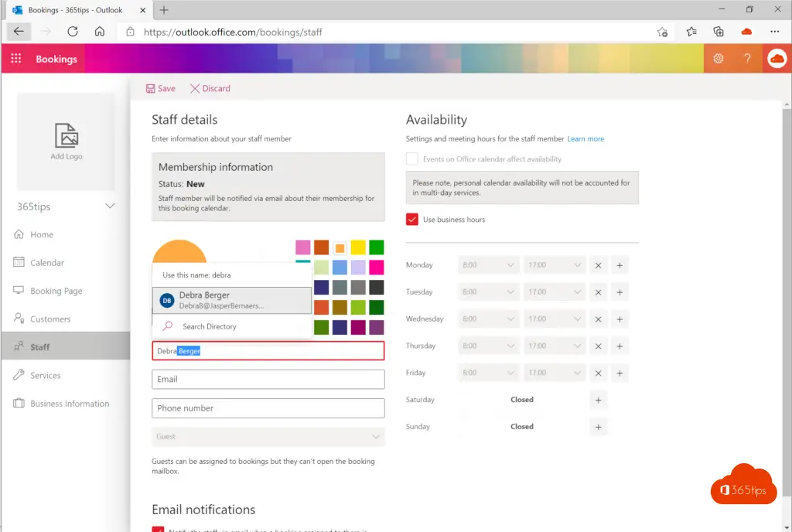The image size is (792, 532).
Task: Open the Learn more link
Action: pyautogui.click(x=585, y=139)
